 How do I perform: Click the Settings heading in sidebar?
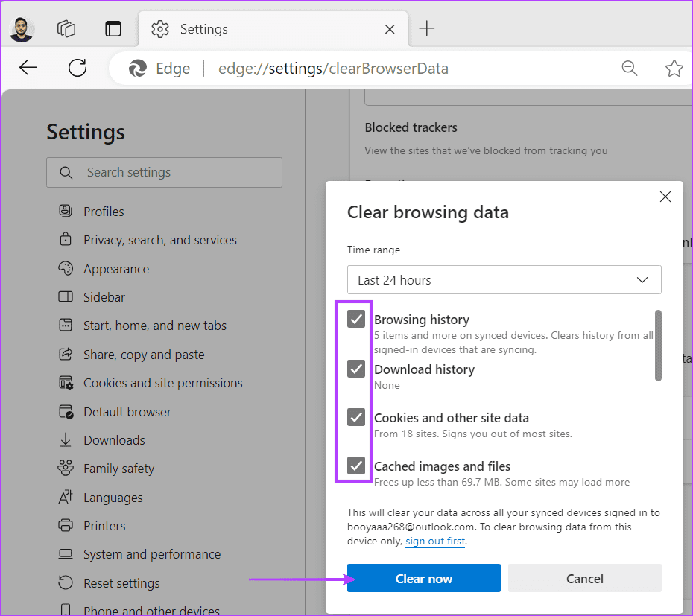pyautogui.click(x=86, y=132)
